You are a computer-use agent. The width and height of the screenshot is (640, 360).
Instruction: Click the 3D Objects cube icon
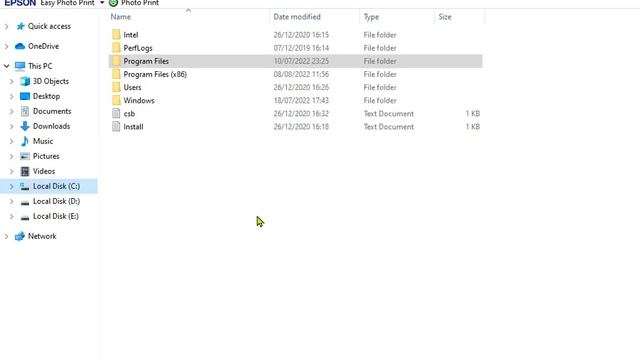25,81
